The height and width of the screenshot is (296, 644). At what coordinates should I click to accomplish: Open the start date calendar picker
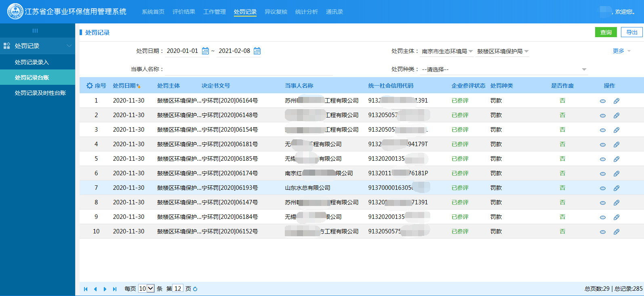205,51
